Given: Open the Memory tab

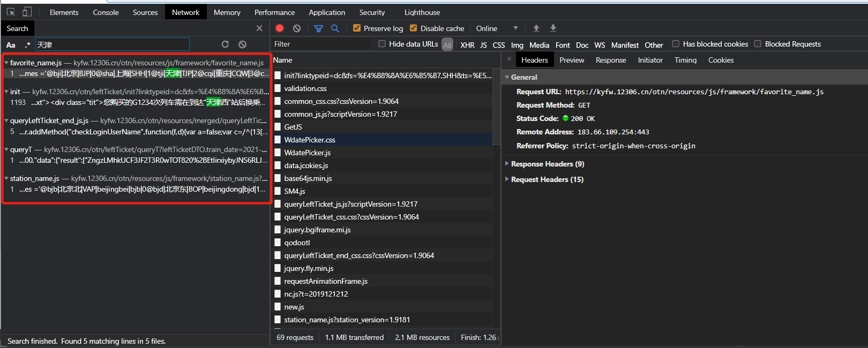Looking at the screenshot, I should 227,12.
